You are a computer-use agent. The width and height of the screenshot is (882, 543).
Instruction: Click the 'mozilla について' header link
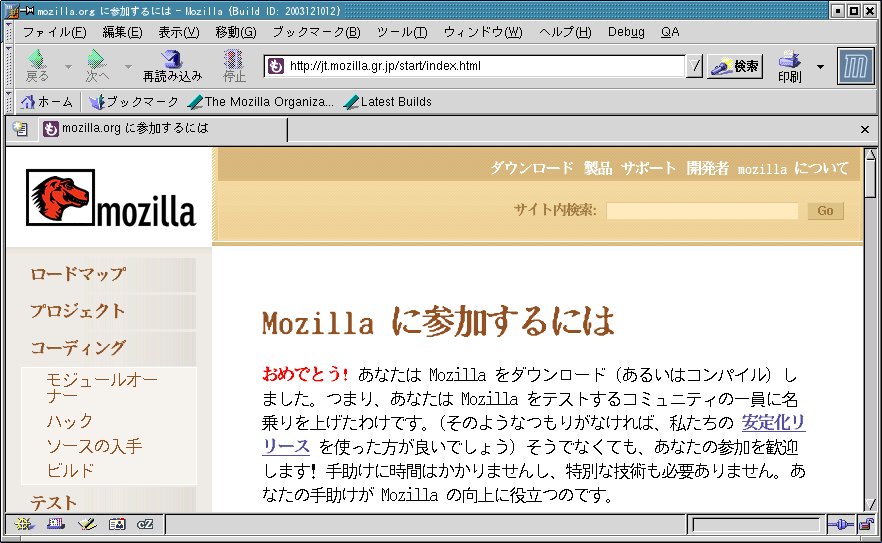793,168
